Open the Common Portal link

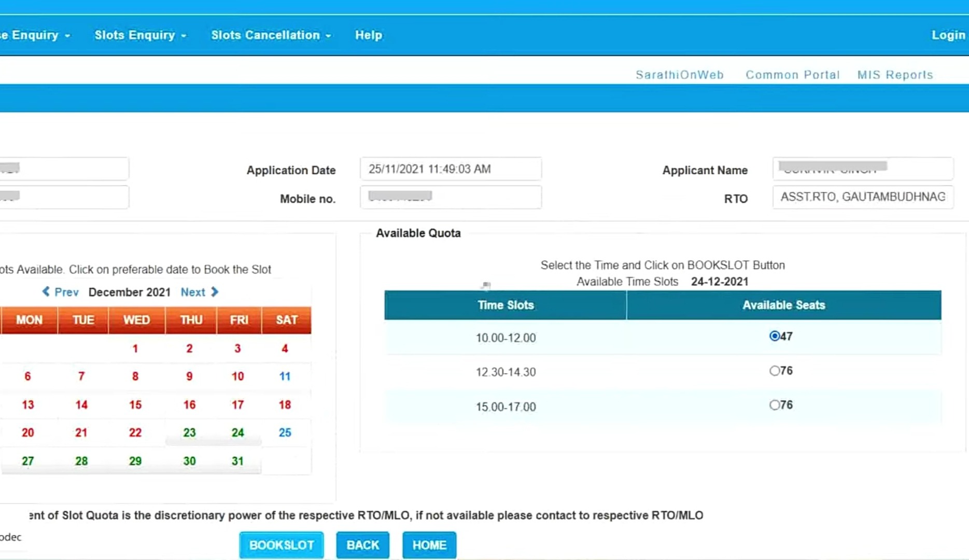(792, 75)
